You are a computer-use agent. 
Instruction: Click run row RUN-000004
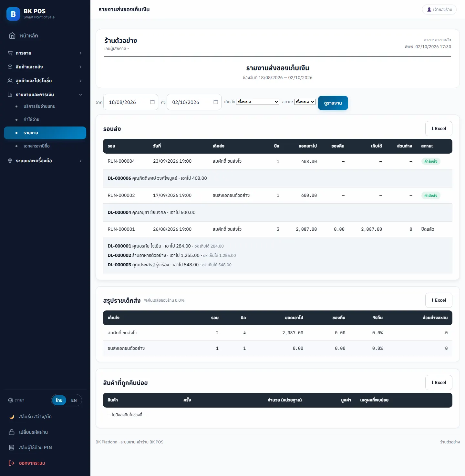278,161
